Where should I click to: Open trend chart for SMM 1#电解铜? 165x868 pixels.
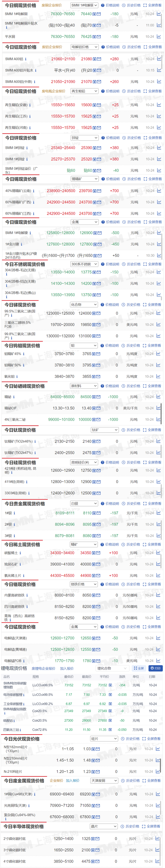[x=159, y=14]
